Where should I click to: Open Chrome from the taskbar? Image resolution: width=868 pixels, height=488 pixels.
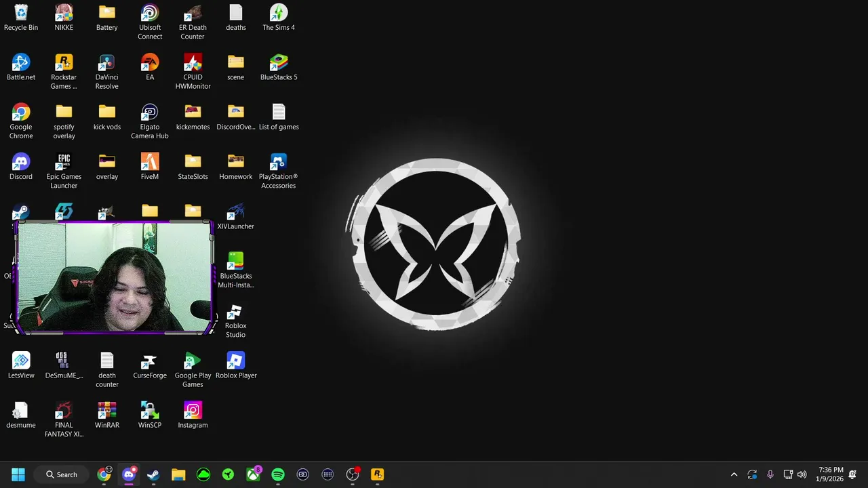(104, 474)
